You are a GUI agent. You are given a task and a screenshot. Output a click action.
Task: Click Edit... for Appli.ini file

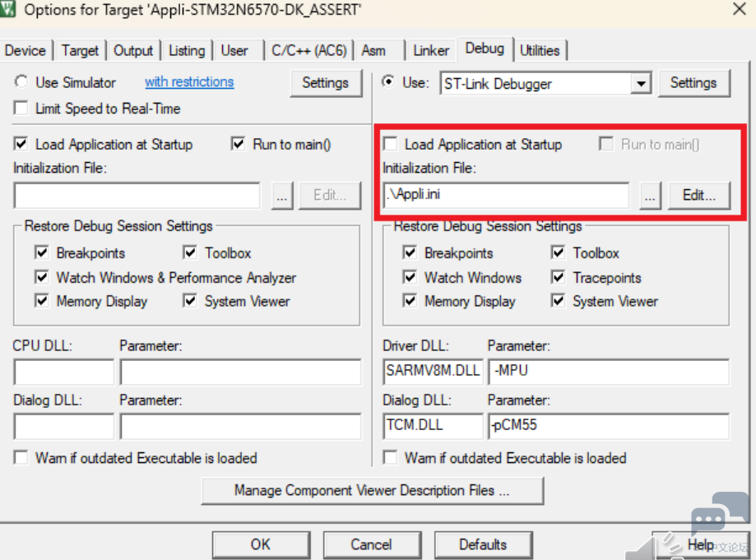tap(699, 195)
